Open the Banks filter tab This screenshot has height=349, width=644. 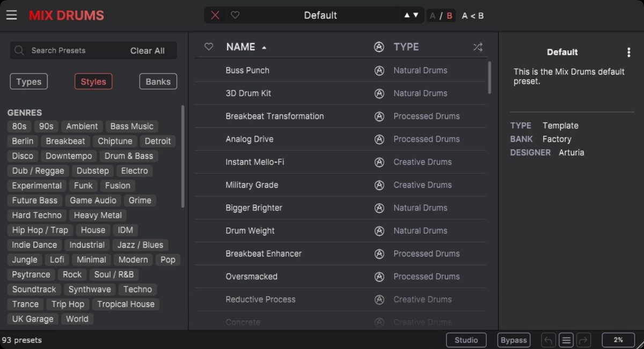tap(158, 81)
